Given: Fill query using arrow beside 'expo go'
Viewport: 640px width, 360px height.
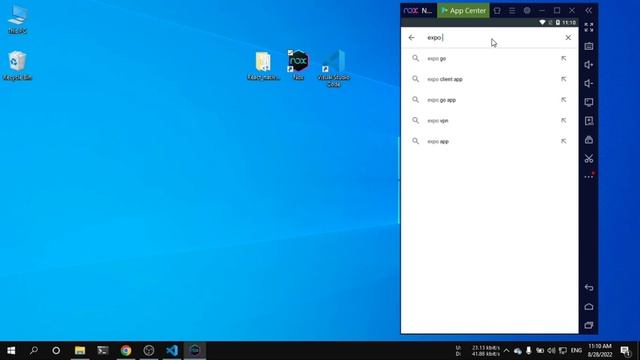Looking at the screenshot, I should (564, 58).
